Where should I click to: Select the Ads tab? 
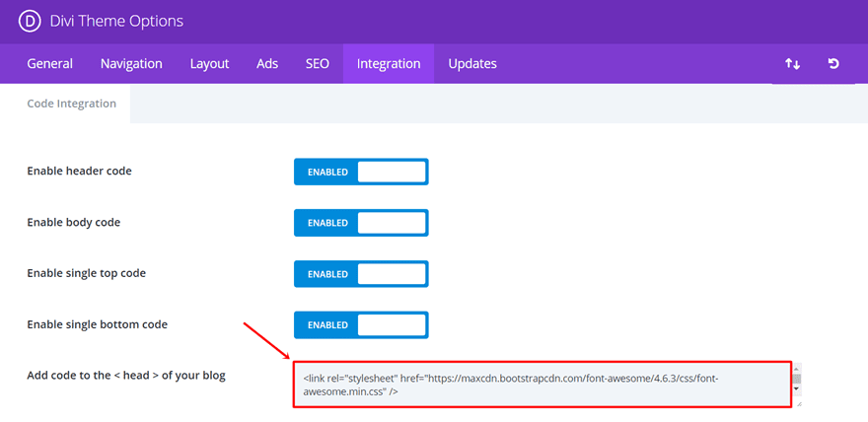tap(267, 64)
